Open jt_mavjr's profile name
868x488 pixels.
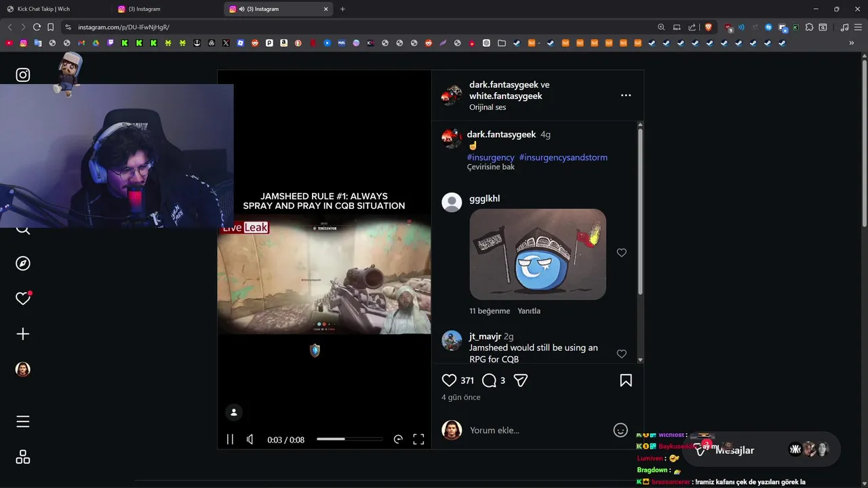[485, 336]
